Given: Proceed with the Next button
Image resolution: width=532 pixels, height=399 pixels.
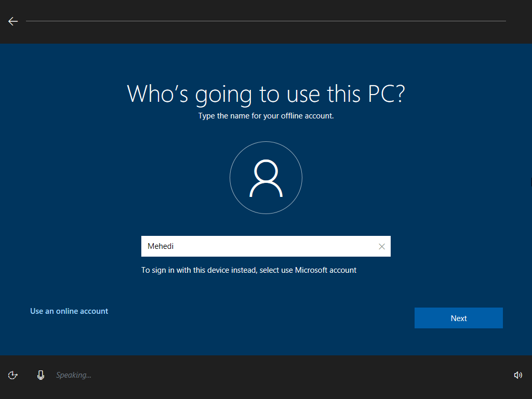Looking at the screenshot, I should coord(458,318).
